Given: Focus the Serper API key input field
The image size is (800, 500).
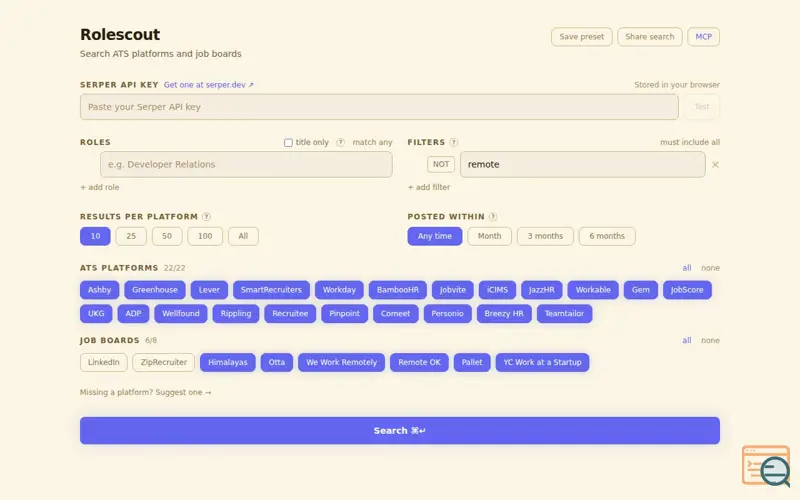Looking at the screenshot, I should tap(379, 107).
